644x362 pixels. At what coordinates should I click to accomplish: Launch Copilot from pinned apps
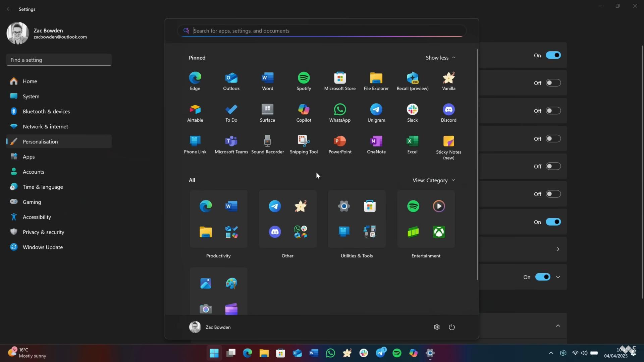pos(304,113)
